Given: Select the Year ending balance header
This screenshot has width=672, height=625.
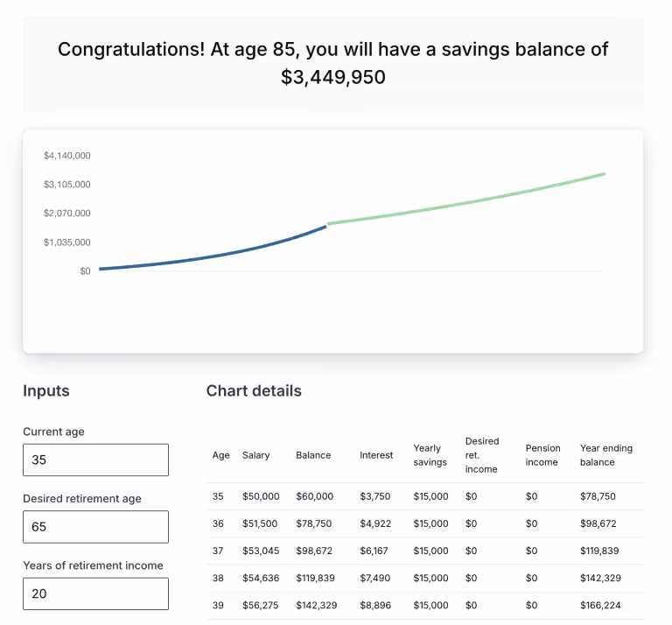Looking at the screenshot, I should pos(605,455).
